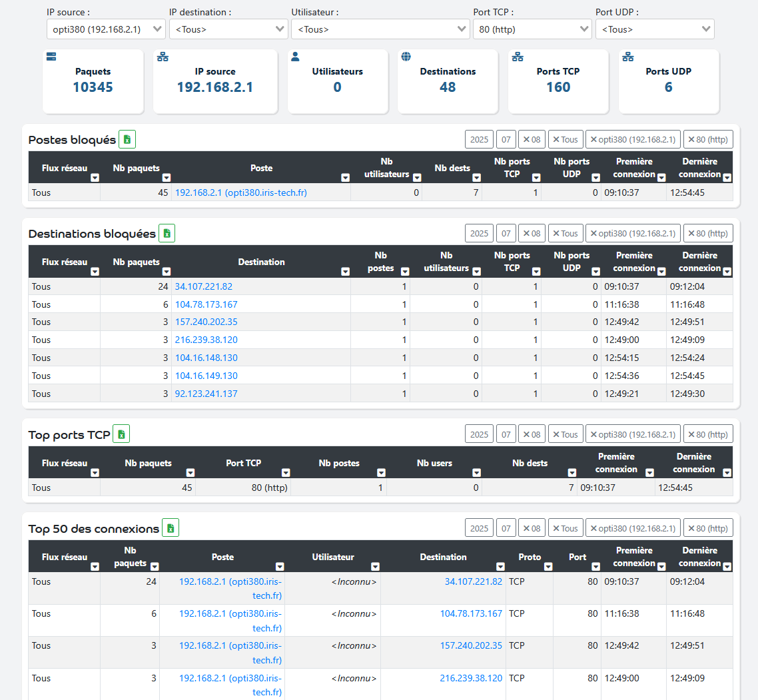Click the 07 filter in Postes bloqués
Screen dimensions: 758x700
tap(506, 139)
